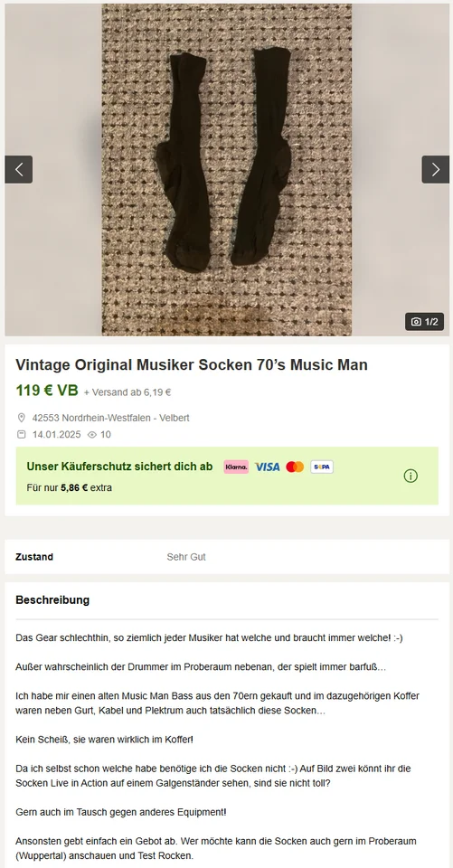The image size is (453, 868).
Task: Open the main black socks photo
Action: [x=227, y=169]
